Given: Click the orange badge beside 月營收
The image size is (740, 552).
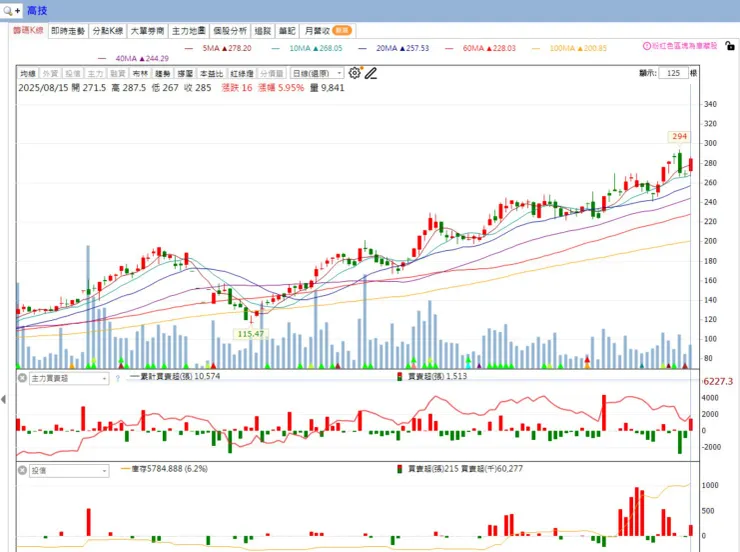Looking at the screenshot, I should point(342,31).
